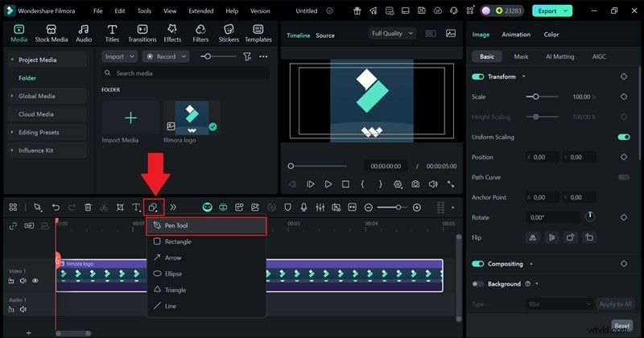Click the flip horizontal icon

533,237
